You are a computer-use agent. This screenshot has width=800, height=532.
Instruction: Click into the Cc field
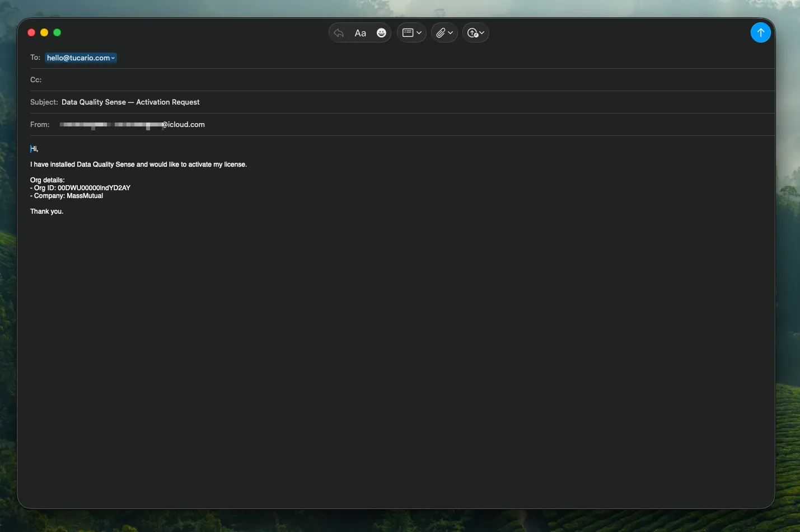(392, 80)
